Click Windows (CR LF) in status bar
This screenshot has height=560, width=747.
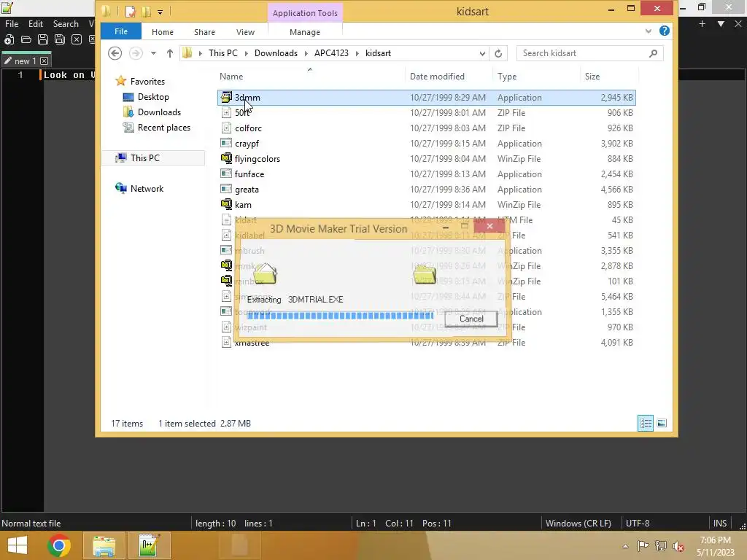tap(578, 524)
